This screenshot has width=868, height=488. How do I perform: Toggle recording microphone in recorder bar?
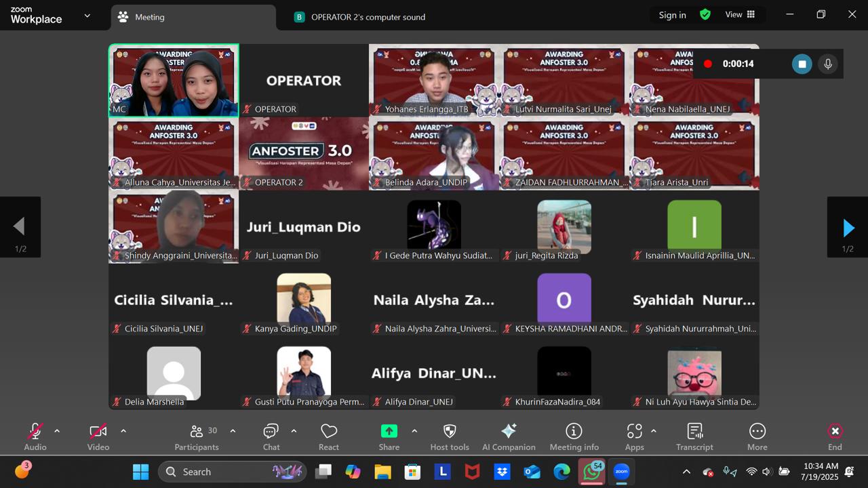(x=827, y=64)
